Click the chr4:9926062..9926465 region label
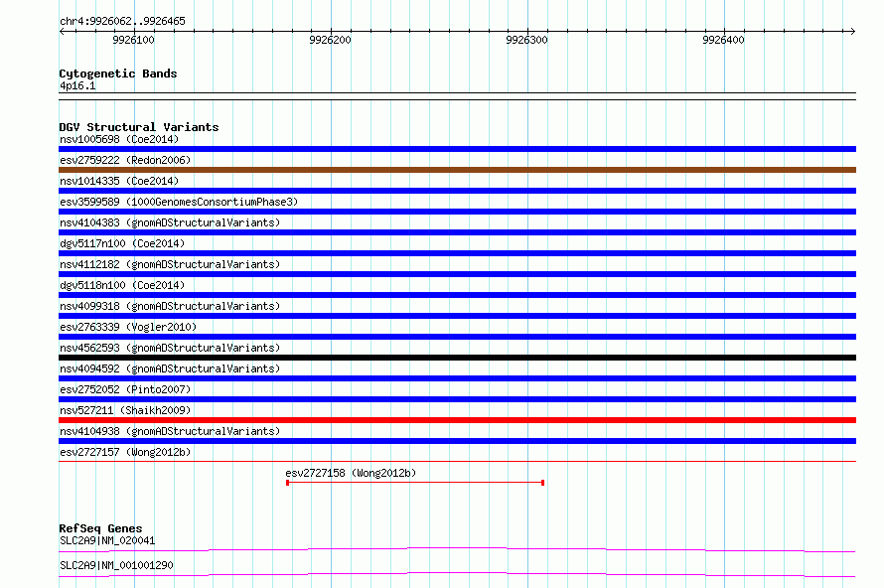 (122, 21)
